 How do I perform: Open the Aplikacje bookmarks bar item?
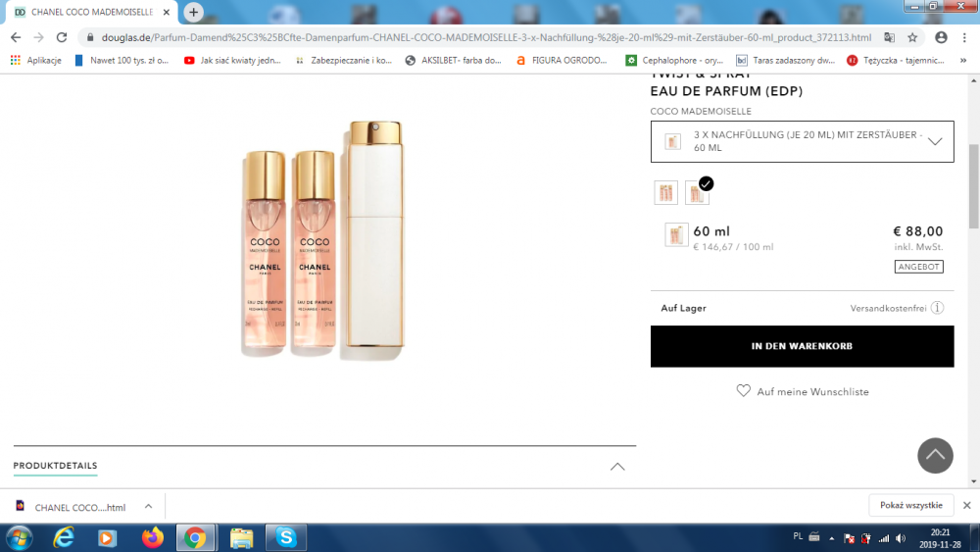36,60
